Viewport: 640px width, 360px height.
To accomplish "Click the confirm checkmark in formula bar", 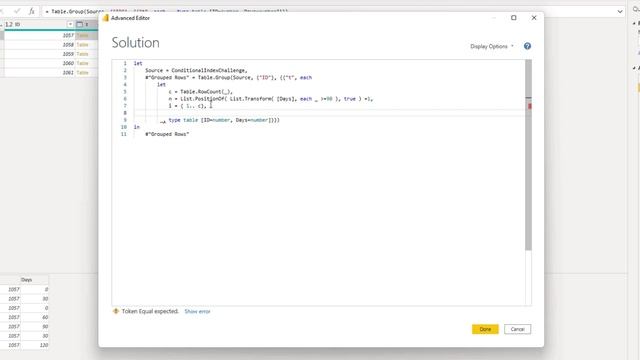I will pyautogui.click(x=17, y=11).
